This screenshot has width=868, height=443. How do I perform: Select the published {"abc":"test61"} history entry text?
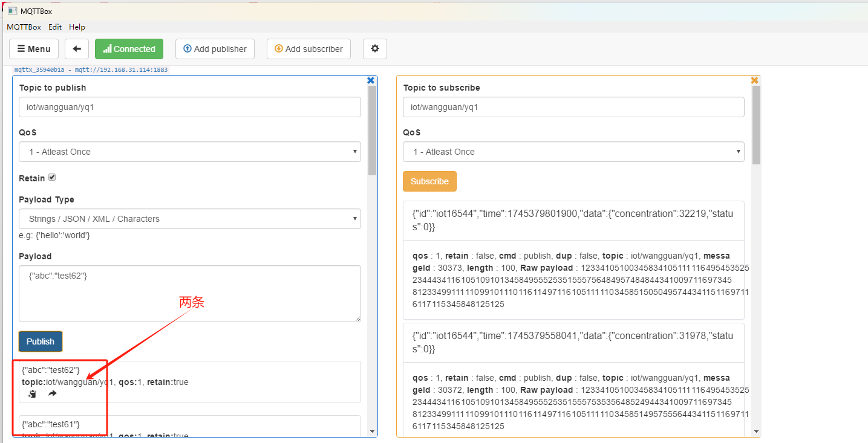(51, 424)
